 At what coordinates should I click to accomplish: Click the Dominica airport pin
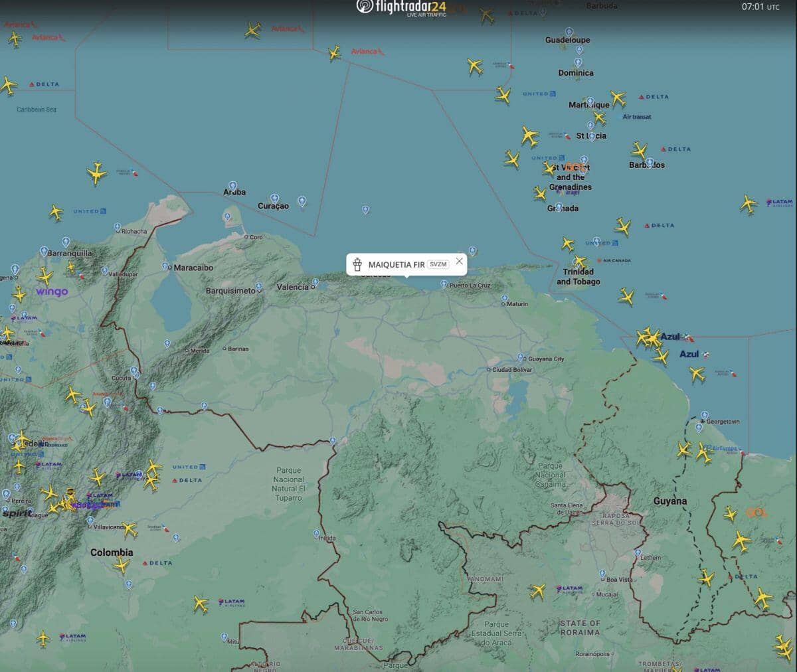[x=578, y=62]
